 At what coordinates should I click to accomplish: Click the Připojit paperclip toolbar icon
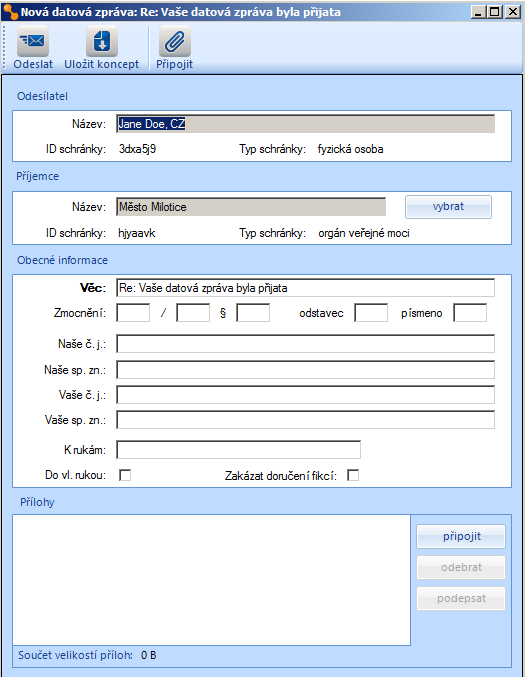click(x=175, y=41)
